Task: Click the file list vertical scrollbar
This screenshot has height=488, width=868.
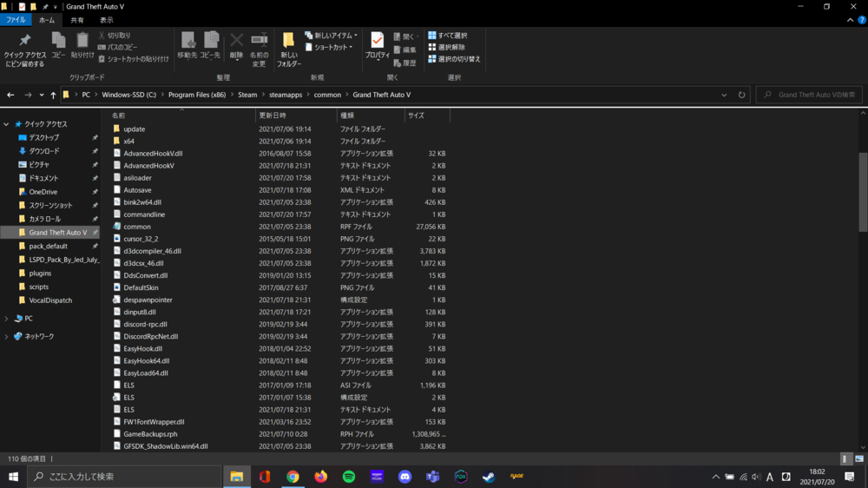Action: 863,192
